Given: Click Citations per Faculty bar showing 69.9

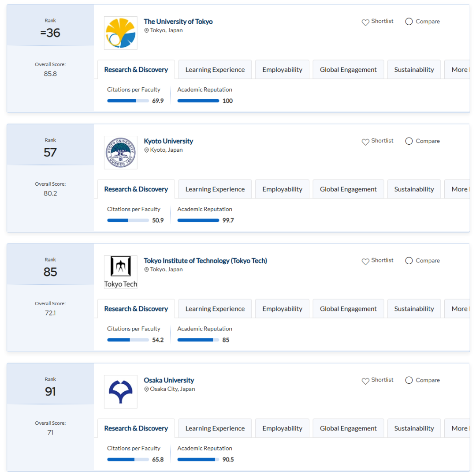Looking at the screenshot, I should coord(128,101).
